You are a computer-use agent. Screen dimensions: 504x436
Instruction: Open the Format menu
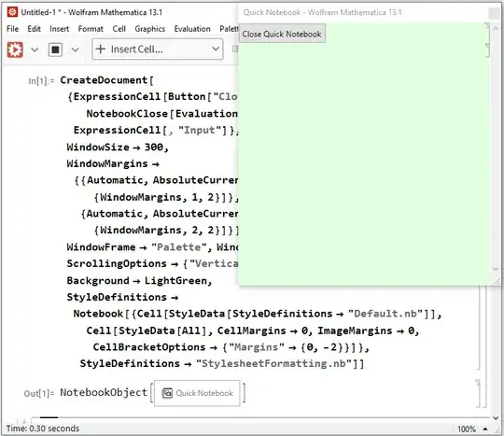(91, 29)
